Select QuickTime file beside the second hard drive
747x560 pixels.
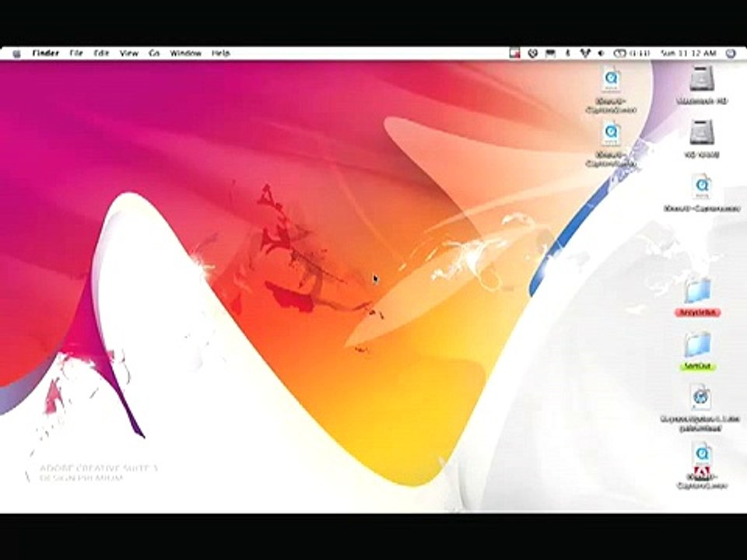[x=612, y=133]
